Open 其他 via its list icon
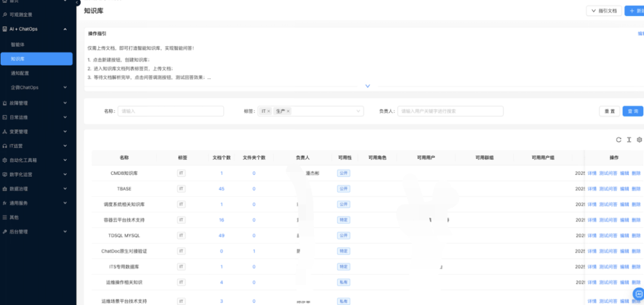This screenshot has width=644, height=305. (5, 217)
